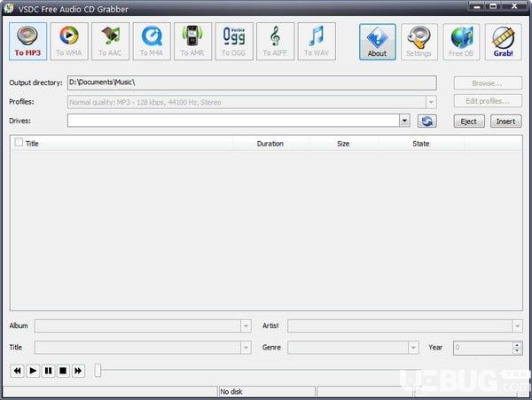
Task: Refresh the drives list
Action: [426, 122]
